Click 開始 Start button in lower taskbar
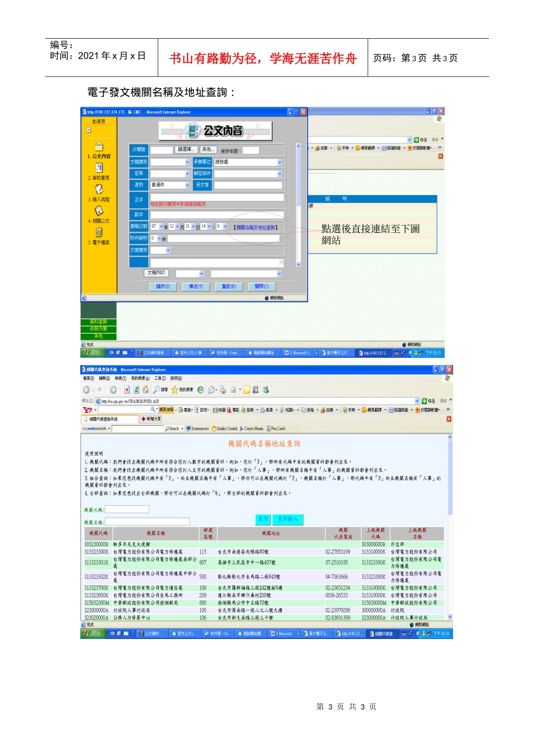 92,633
